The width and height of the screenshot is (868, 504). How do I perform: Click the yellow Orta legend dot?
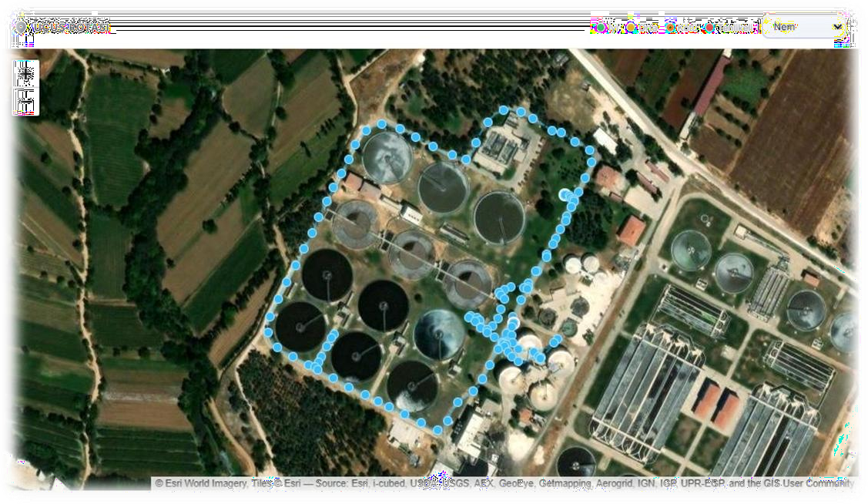pos(631,27)
